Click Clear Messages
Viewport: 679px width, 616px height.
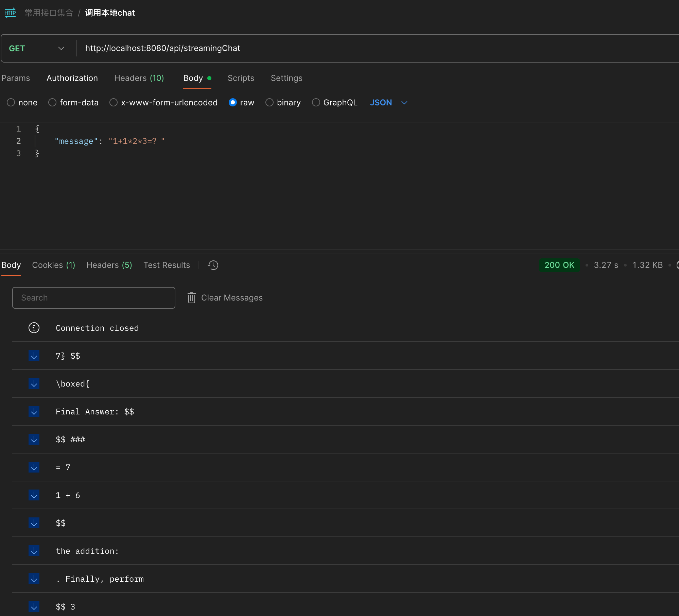point(232,298)
